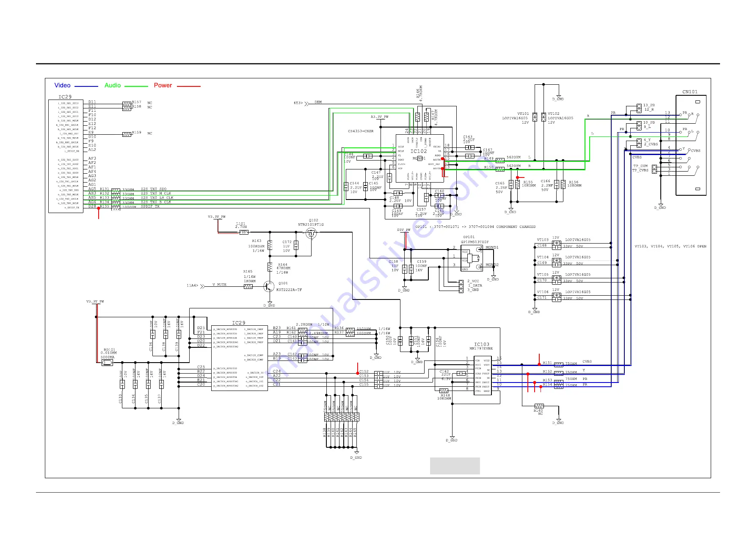Click the R131 resistor label

pyautogui.click(x=105, y=189)
